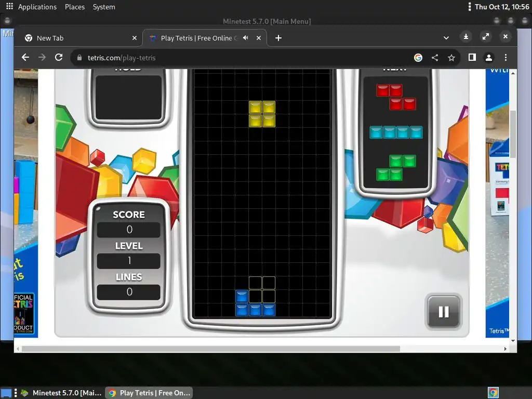Reload the Tetris page
Screen dimensions: 532x399
[x=59, y=57]
